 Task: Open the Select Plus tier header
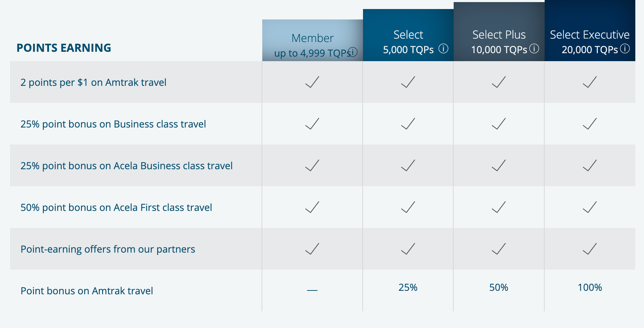pyautogui.click(x=499, y=35)
